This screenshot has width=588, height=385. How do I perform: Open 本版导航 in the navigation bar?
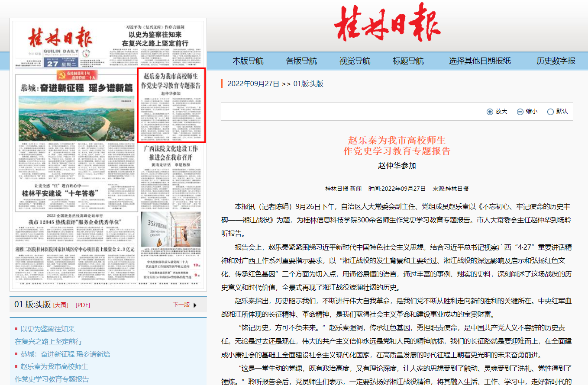click(248, 61)
